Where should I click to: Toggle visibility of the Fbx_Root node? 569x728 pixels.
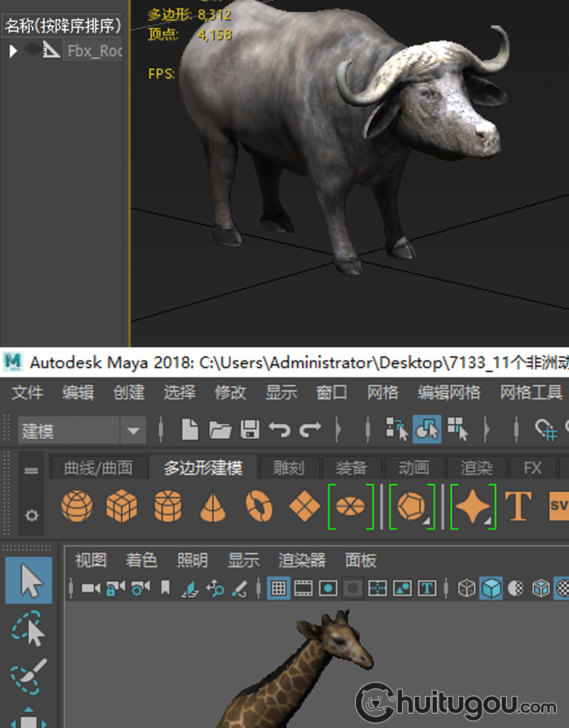pos(33,51)
